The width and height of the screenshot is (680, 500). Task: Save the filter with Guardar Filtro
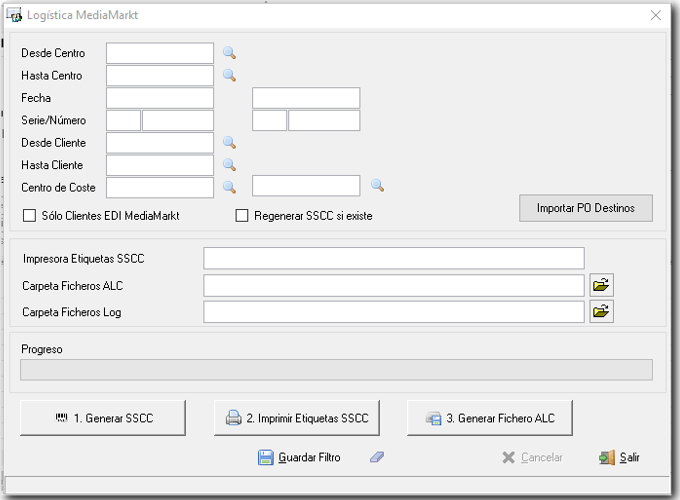(299, 458)
